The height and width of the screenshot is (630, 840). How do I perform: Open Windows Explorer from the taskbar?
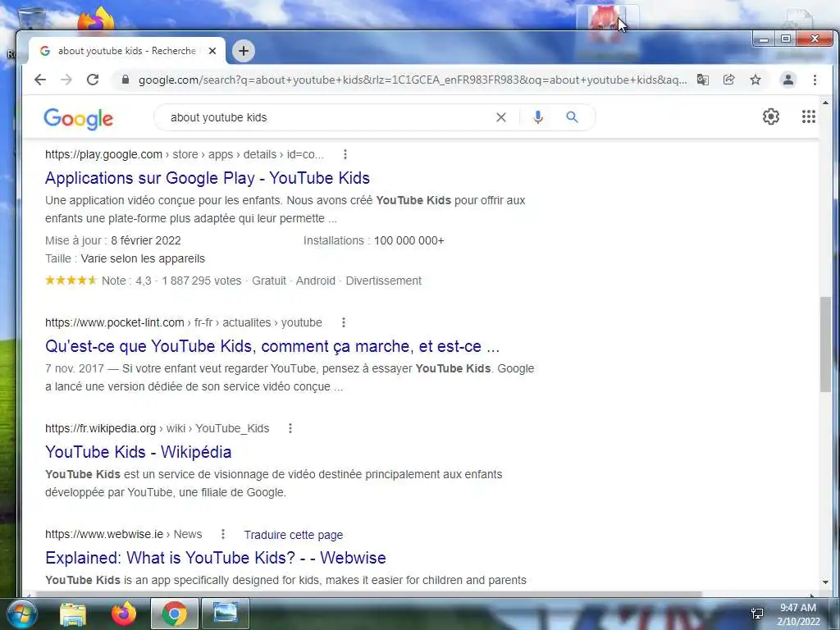point(73,614)
